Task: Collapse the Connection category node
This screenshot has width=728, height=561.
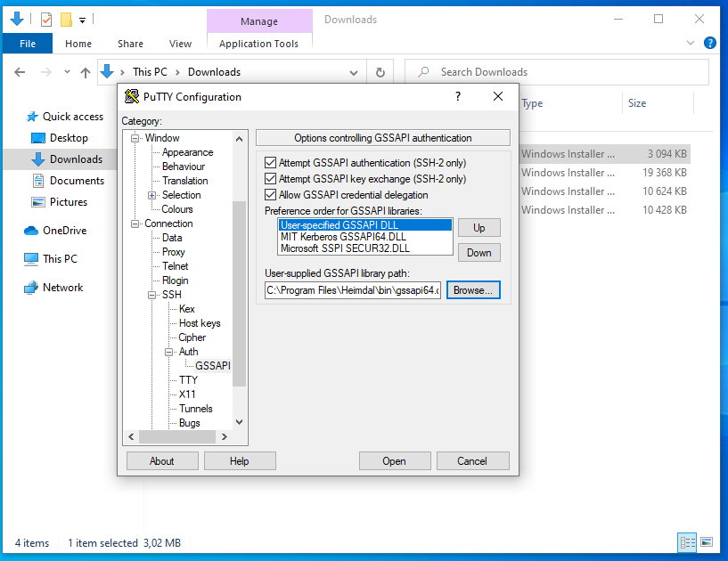Action: (x=136, y=224)
